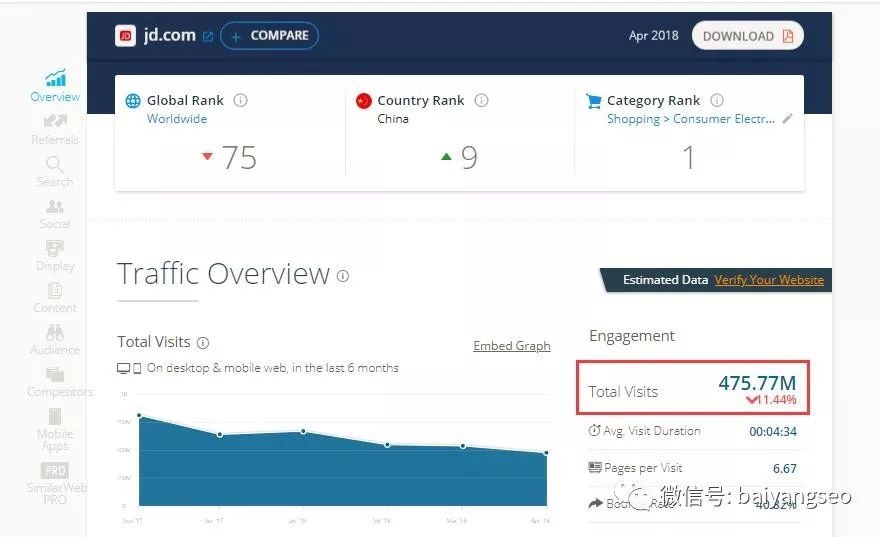Click the Avg. Visit Duration clock icon
880x537 pixels.
(594, 430)
